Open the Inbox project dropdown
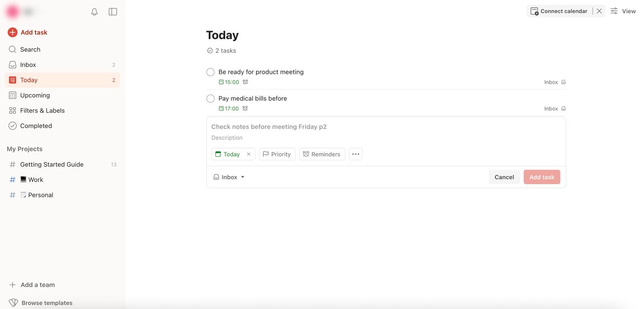Screen dimensions: 644x309 pos(229,177)
